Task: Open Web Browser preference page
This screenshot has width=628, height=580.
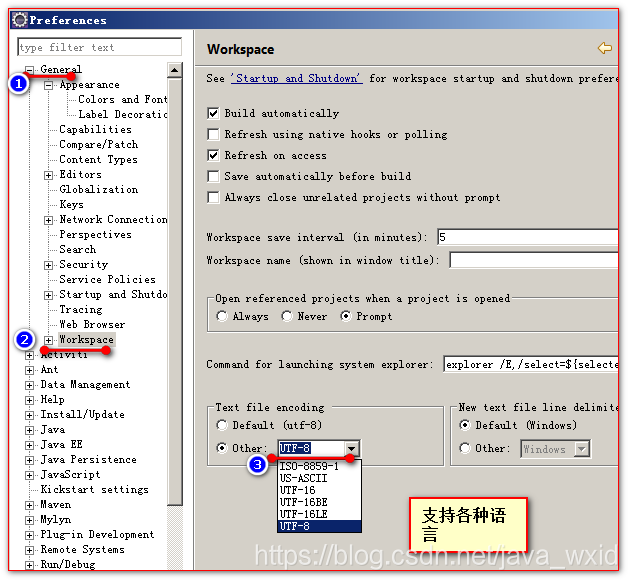Action: pyautogui.click(x=92, y=324)
